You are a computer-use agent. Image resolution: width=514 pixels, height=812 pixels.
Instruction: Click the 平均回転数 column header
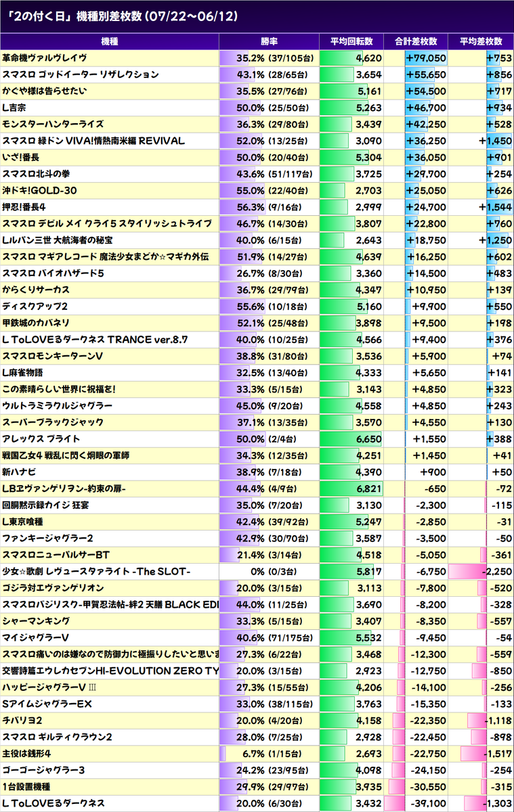pyautogui.click(x=351, y=41)
